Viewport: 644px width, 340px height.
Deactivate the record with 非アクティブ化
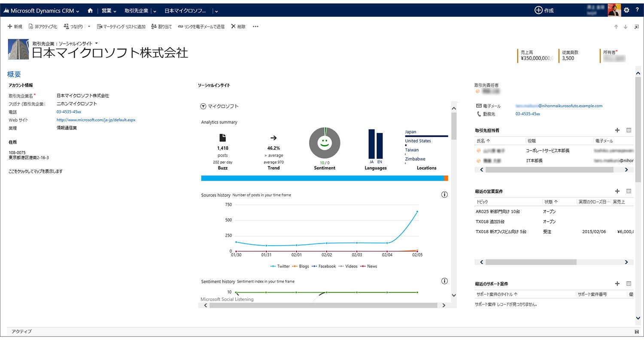point(43,27)
